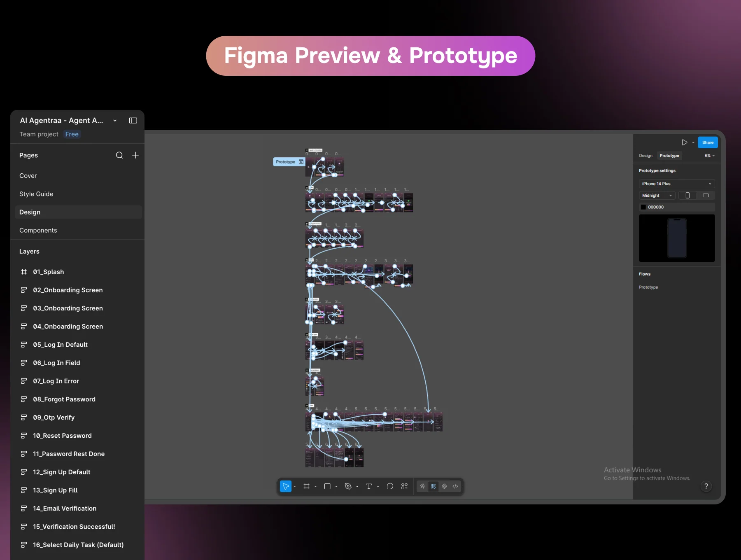Add a new page with plus icon
The width and height of the screenshot is (741, 560).
pos(135,155)
